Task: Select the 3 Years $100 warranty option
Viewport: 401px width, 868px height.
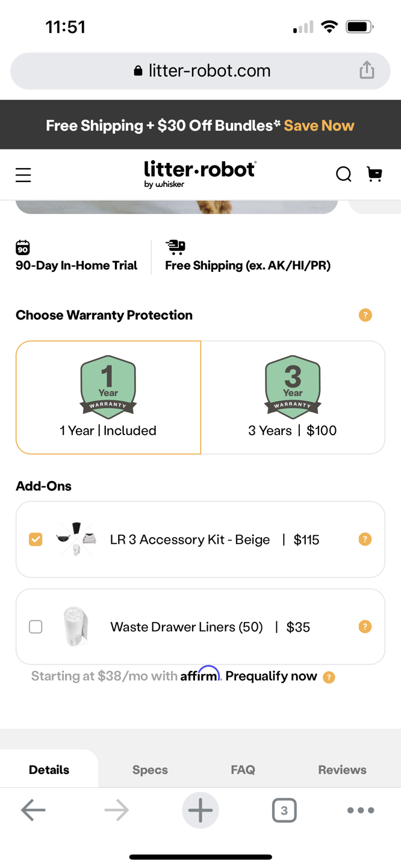Action: tap(293, 397)
